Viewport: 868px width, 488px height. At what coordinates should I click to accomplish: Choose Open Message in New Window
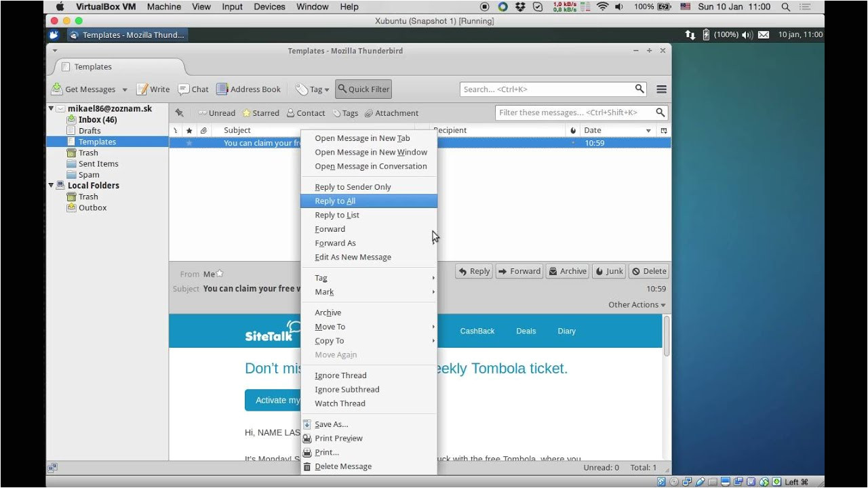[x=369, y=152]
